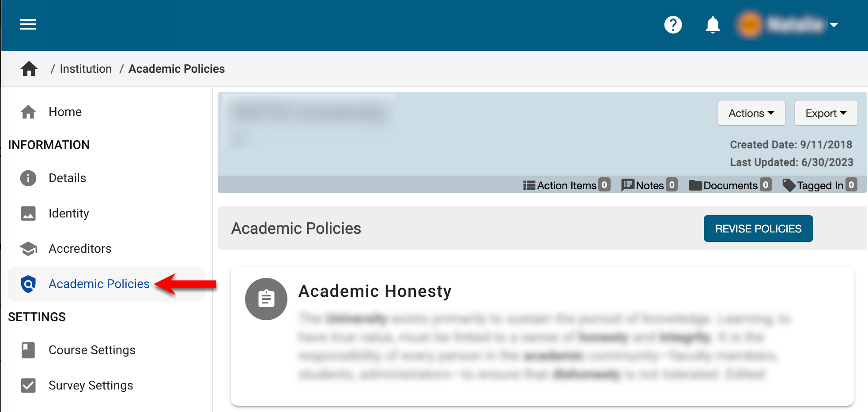Click the Accreditors graduation cap icon

(x=28, y=249)
